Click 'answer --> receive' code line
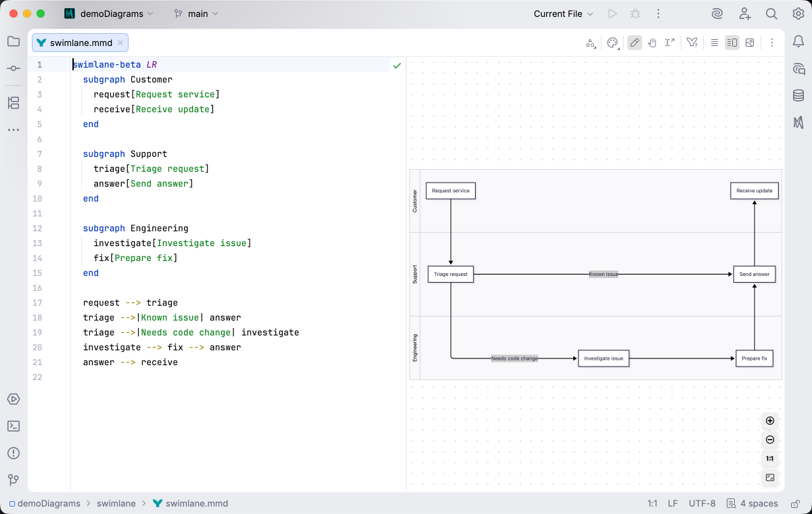Viewport: 812px width, 514px height. point(131,363)
